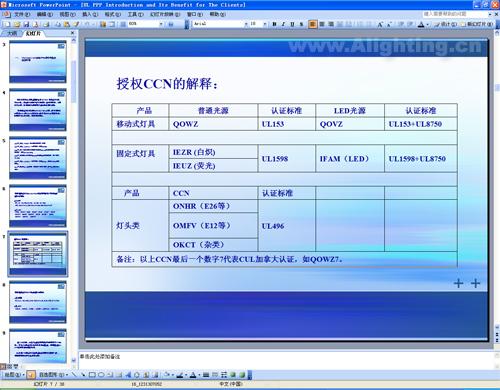Viewport: 500px width, 390px height.
Task: Open the 插入 (Insert) menu
Action: [x=90, y=14]
